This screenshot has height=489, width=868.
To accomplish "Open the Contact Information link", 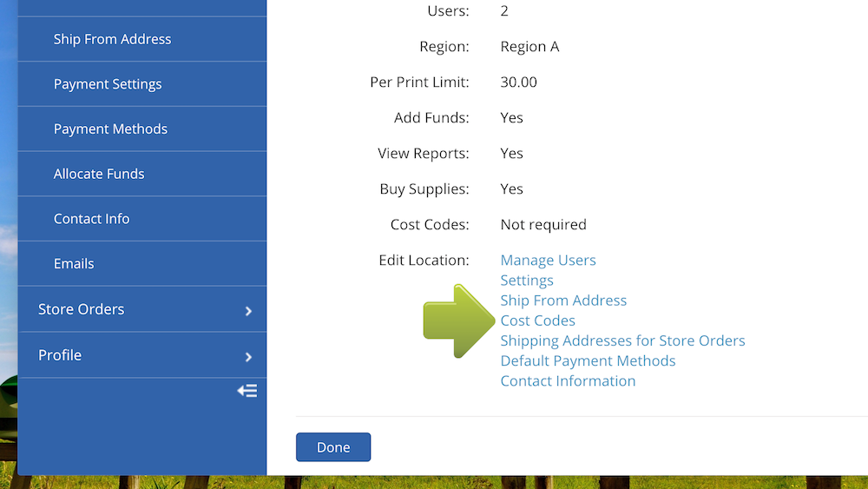I will pyautogui.click(x=568, y=380).
